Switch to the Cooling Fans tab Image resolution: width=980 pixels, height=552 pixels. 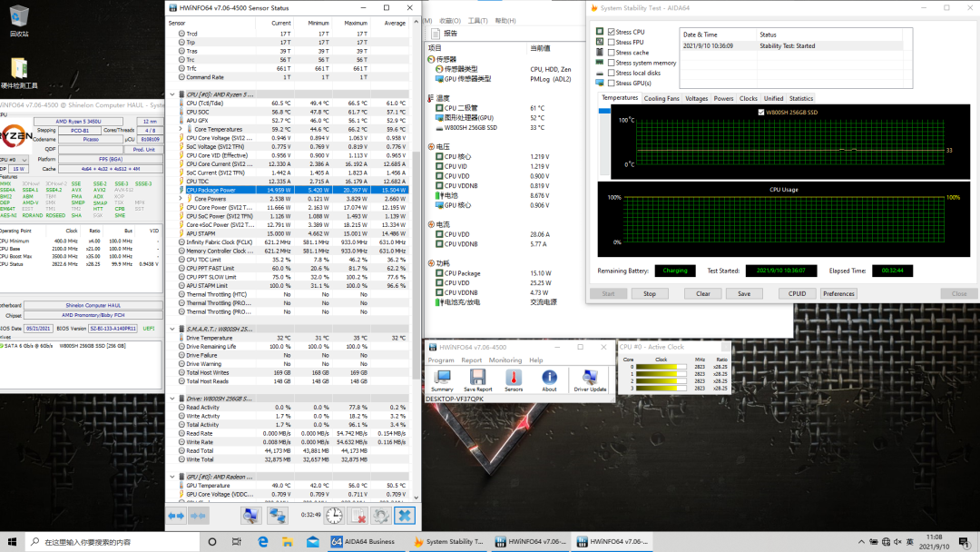pyautogui.click(x=661, y=98)
